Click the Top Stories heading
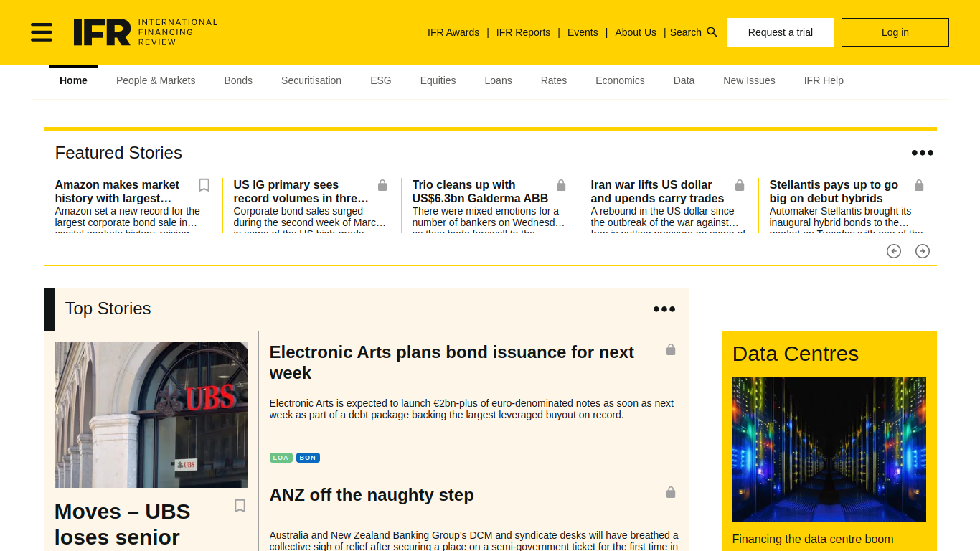The width and height of the screenshot is (980, 551). 108,309
